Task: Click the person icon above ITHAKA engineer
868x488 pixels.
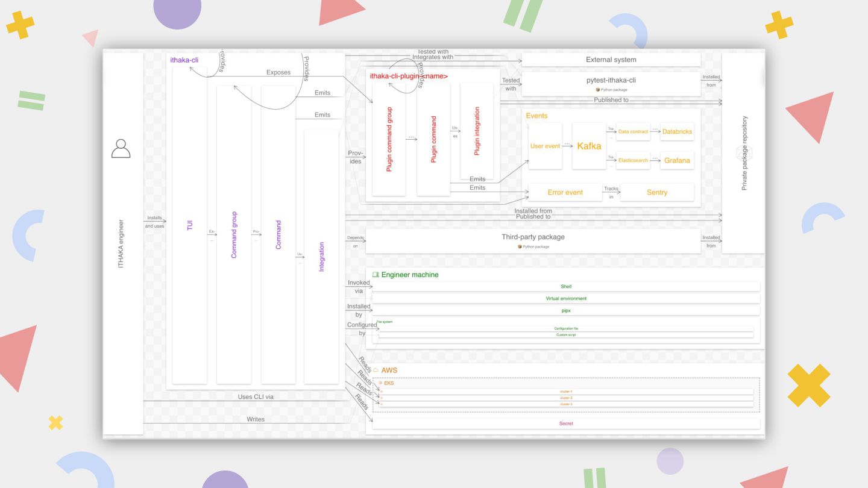Action: (121, 148)
